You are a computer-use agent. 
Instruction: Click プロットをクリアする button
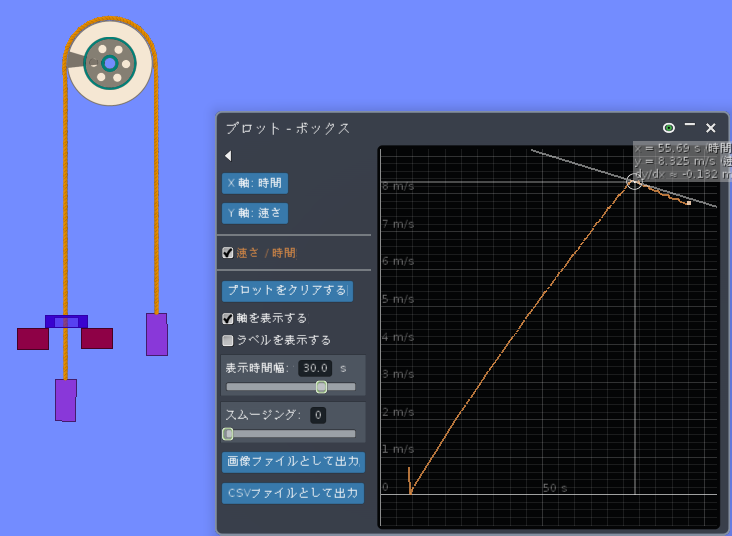(287, 290)
